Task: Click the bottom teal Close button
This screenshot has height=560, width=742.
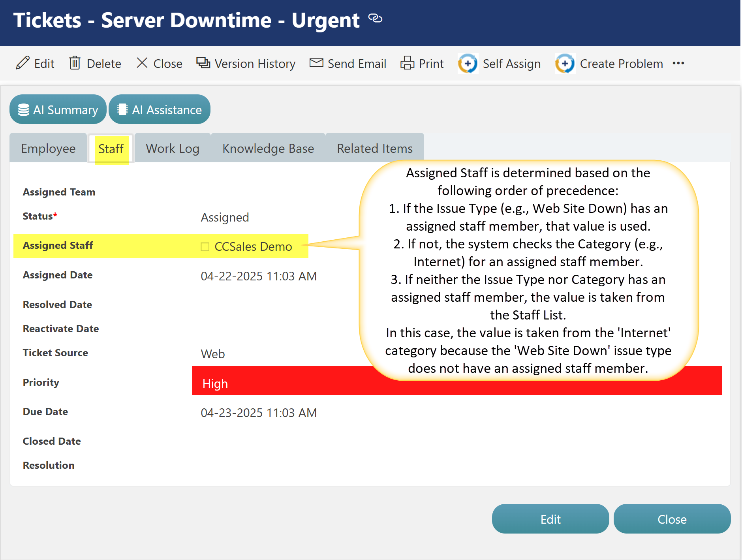Action: 672,519
